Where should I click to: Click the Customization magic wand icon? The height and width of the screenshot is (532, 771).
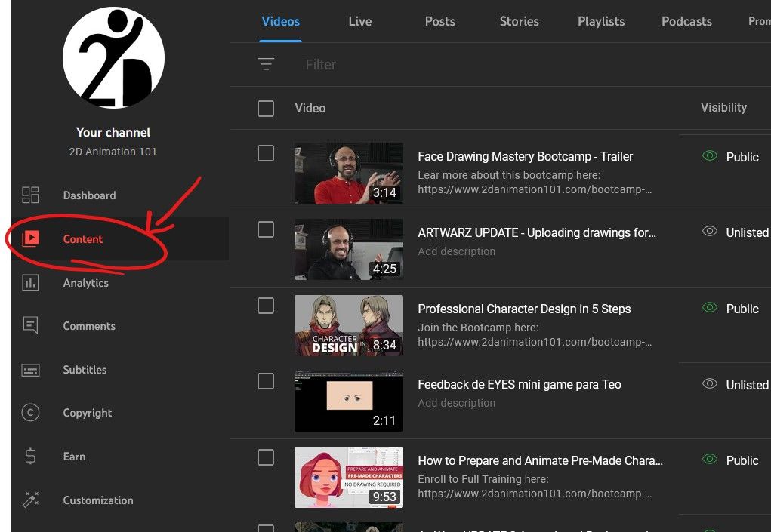[x=30, y=500]
